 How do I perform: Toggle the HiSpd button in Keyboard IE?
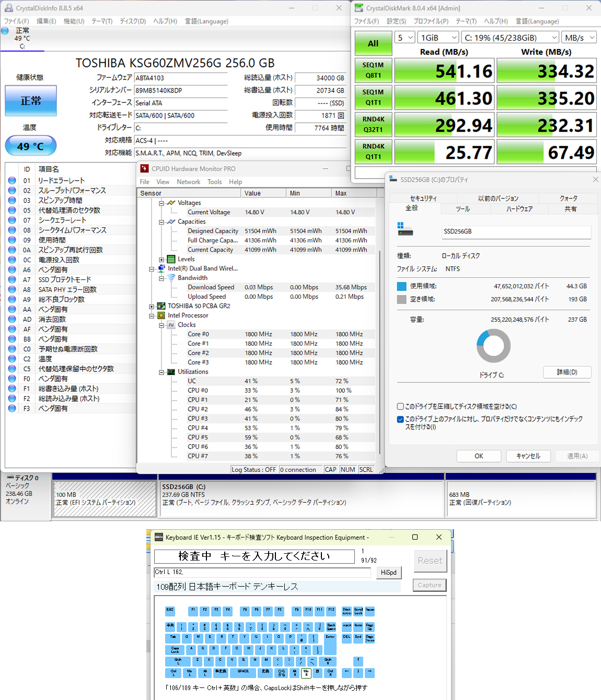388,573
